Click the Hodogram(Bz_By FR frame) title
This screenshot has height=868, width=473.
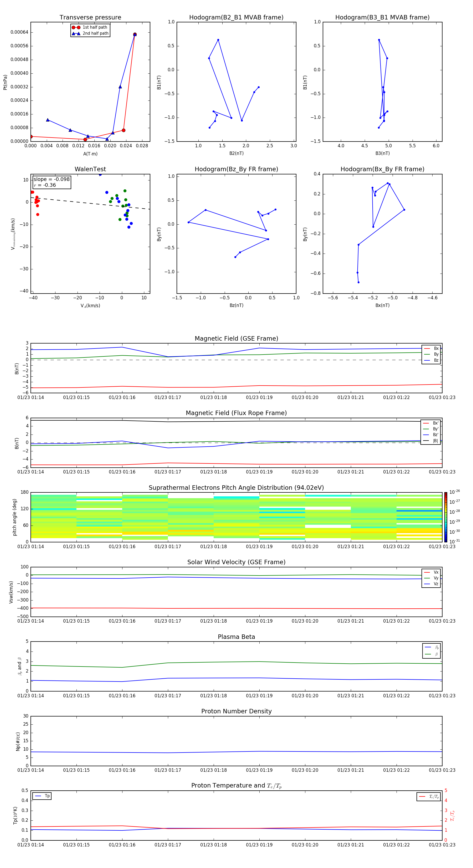tap(236, 169)
